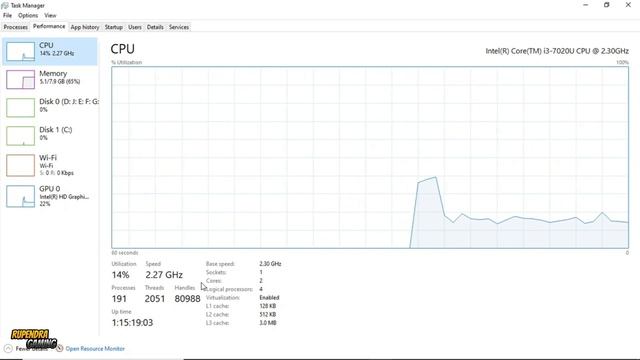Click the GPU 0 label in sidebar
Screen dimensions: 640x360
(x=49, y=189)
